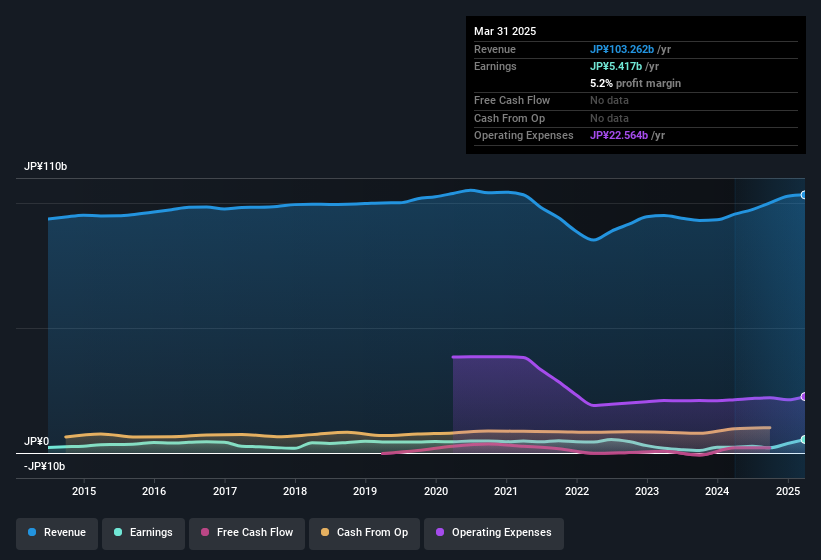Click the 2019 x-axis year label
Viewport: 821px width, 560px height.
(365, 491)
